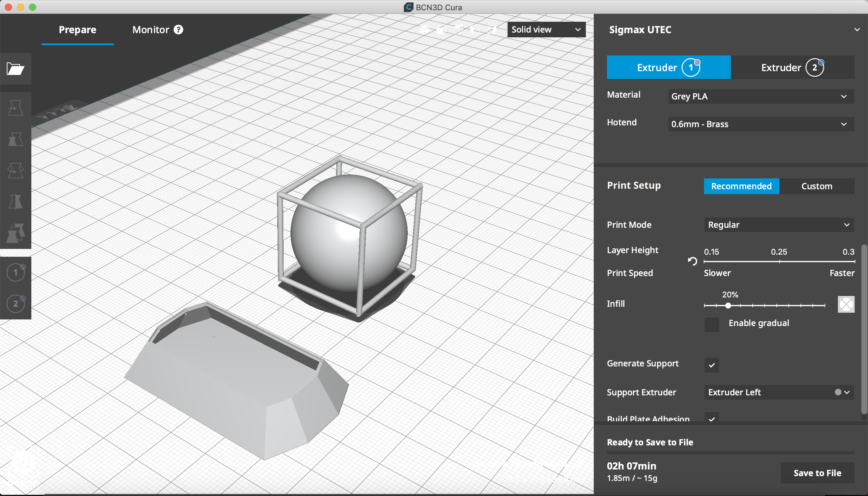Select the Move tool in left toolbar
The image size is (868, 496).
click(x=15, y=108)
